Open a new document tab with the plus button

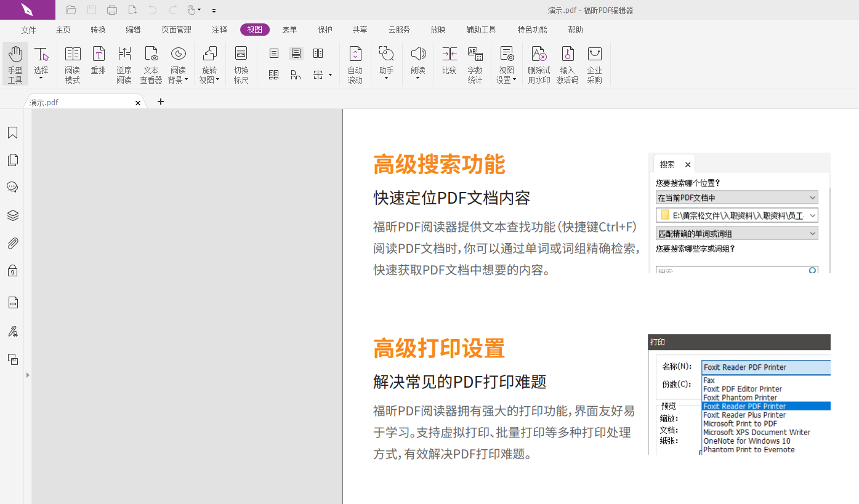click(x=161, y=102)
